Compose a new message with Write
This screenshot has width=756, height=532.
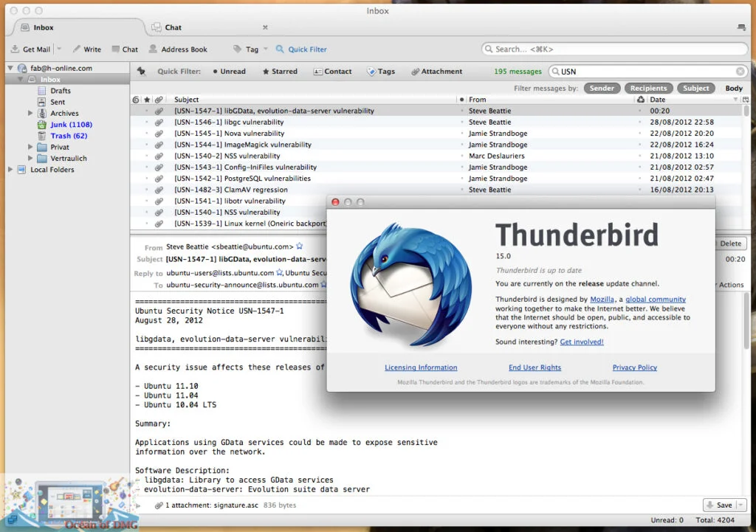(87, 49)
